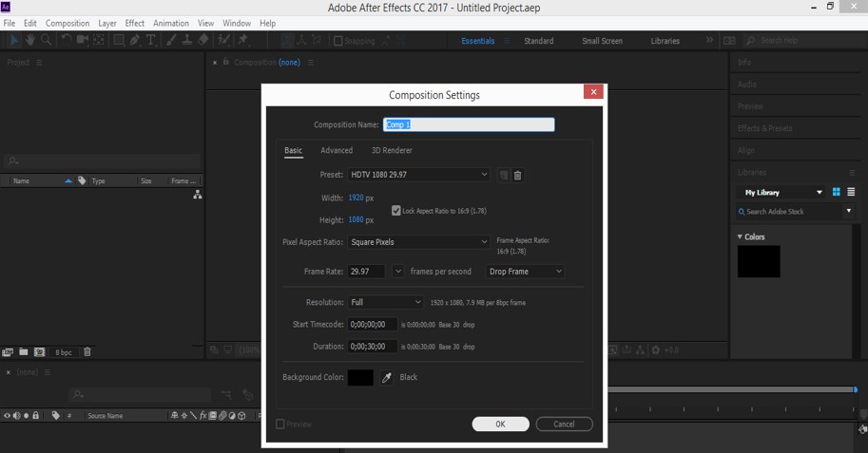Select the Pen tool
868x453 pixels.
[134, 40]
